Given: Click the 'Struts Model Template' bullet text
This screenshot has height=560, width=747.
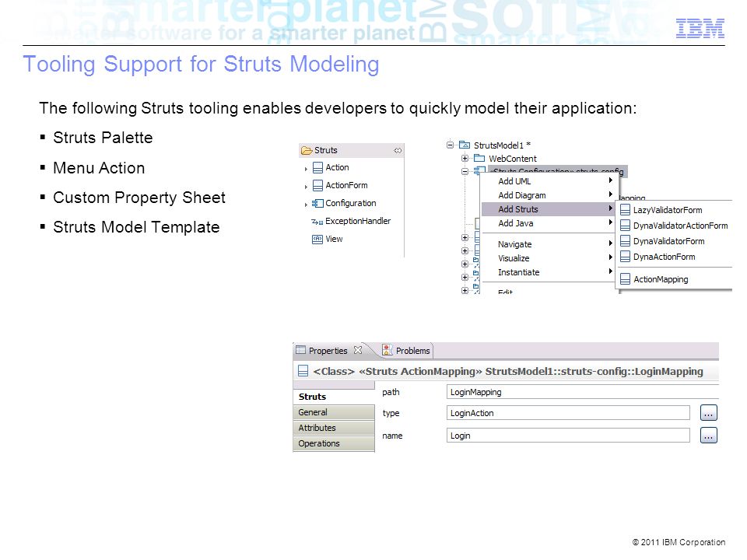Looking at the screenshot, I should click(x=136, y=227).
